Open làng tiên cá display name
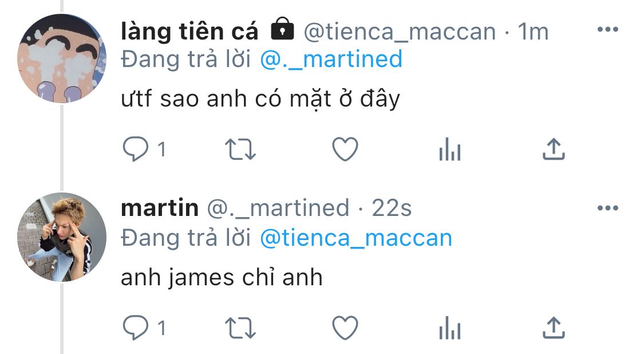This screenshot has height=354, width=644. (189, 32)
